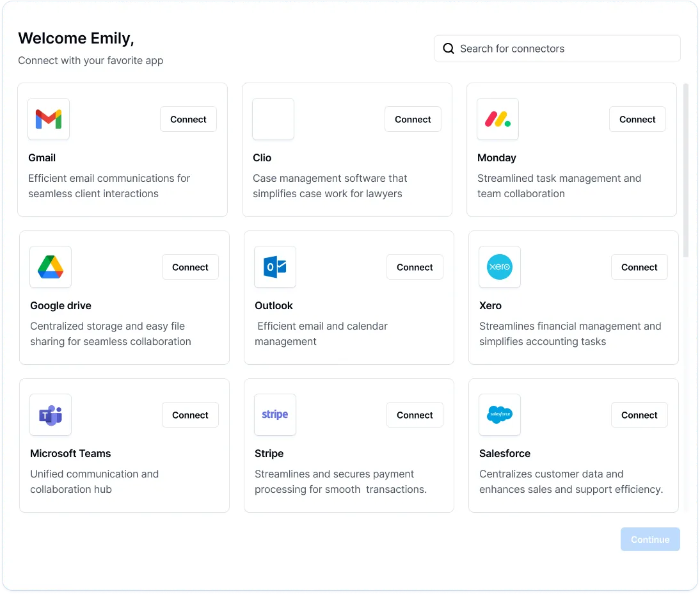Click the Microsoft Teams card title
Screen dimensions: 700x594
(x=70, y=453)
